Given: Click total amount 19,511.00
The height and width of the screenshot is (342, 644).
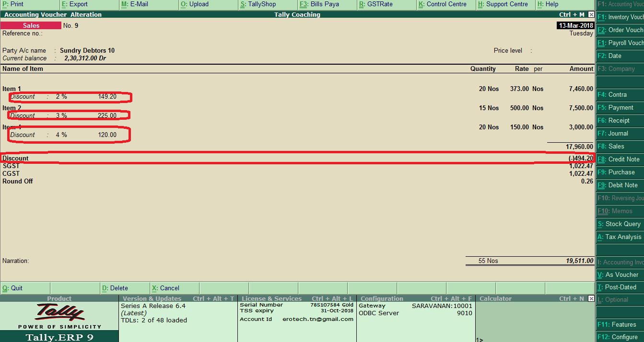Looking at the screenshot, I should (580, 261).
